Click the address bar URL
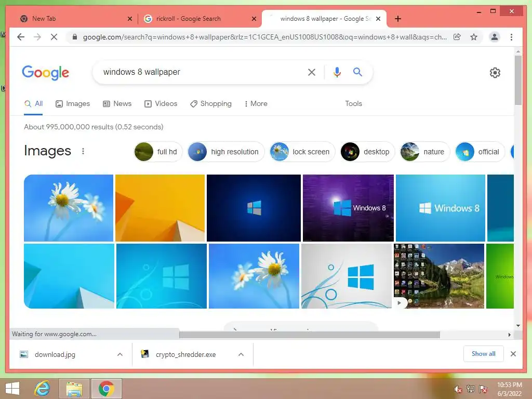 (x=264, y=37)
